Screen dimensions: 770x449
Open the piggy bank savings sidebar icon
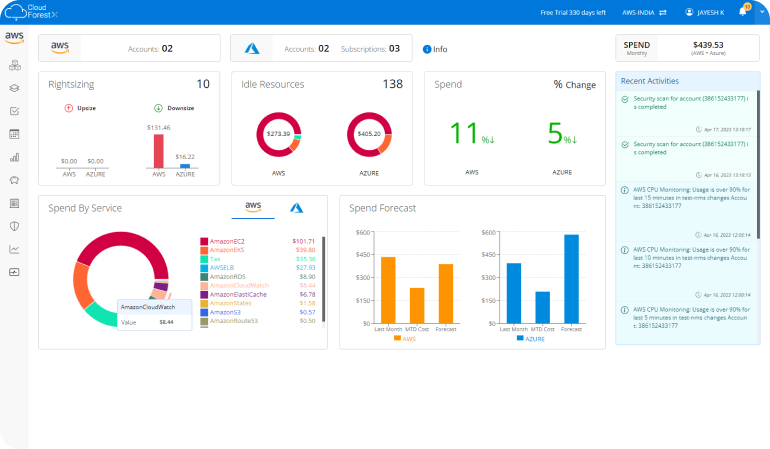tap(15, 180)
